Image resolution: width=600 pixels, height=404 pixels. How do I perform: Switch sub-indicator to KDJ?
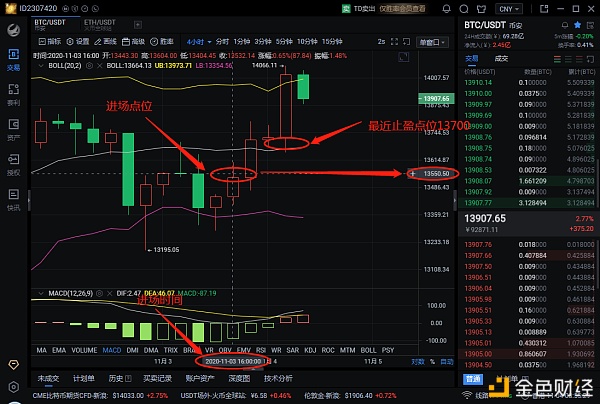coord(310,350)
